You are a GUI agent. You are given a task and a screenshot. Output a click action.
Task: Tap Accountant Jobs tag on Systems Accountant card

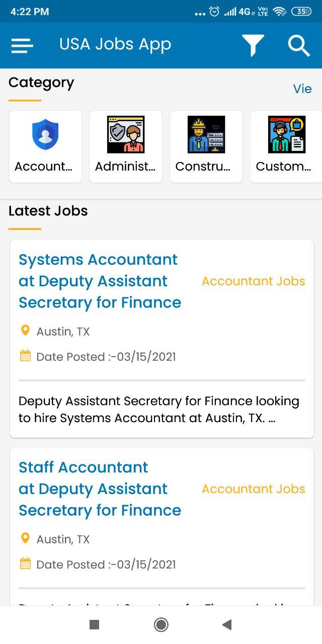(253, 281)
